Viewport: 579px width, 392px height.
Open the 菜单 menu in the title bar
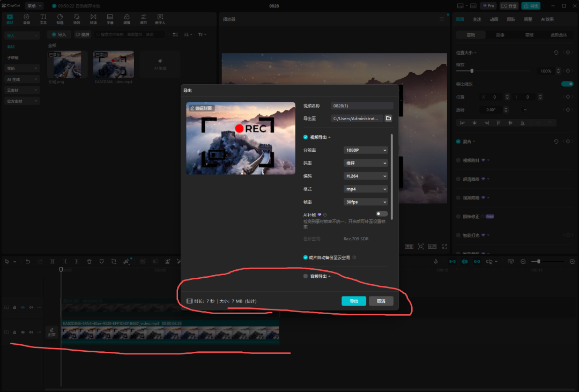pyautogui.click(x=34, y=6)
